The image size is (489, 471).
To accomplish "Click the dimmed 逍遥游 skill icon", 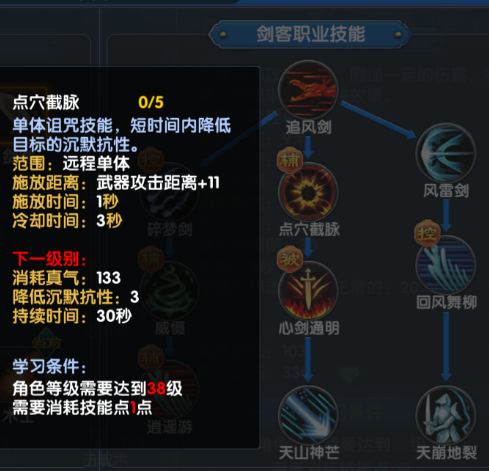I will 169,389.
